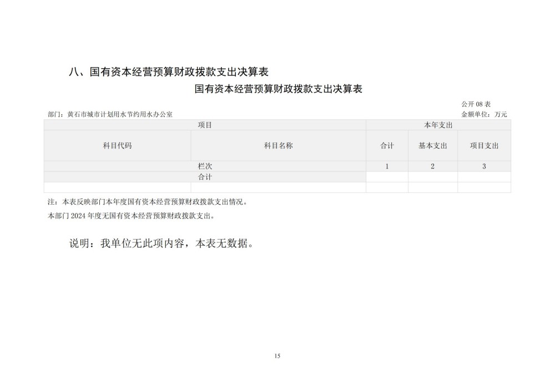Select the 项目支出 column header
The width and height of the screenshot is (555, 392).
tap(484, 146)
